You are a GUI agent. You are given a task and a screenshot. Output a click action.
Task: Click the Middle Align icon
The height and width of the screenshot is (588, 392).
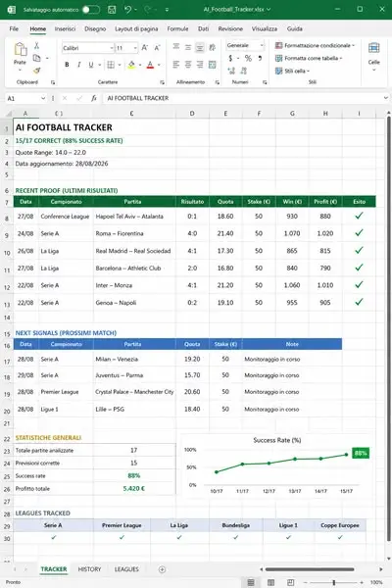coord(188,47)
